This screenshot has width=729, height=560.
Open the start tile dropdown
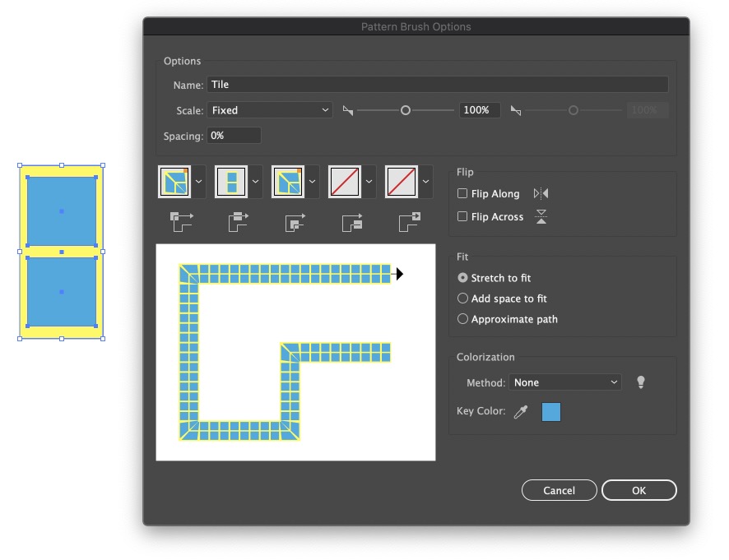[369, 181]
